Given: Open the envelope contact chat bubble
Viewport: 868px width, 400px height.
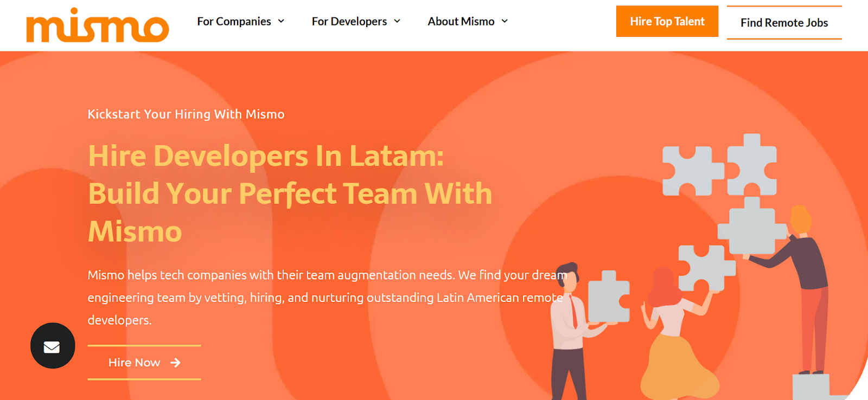Looking at the screenshot, I should [53, 346].
